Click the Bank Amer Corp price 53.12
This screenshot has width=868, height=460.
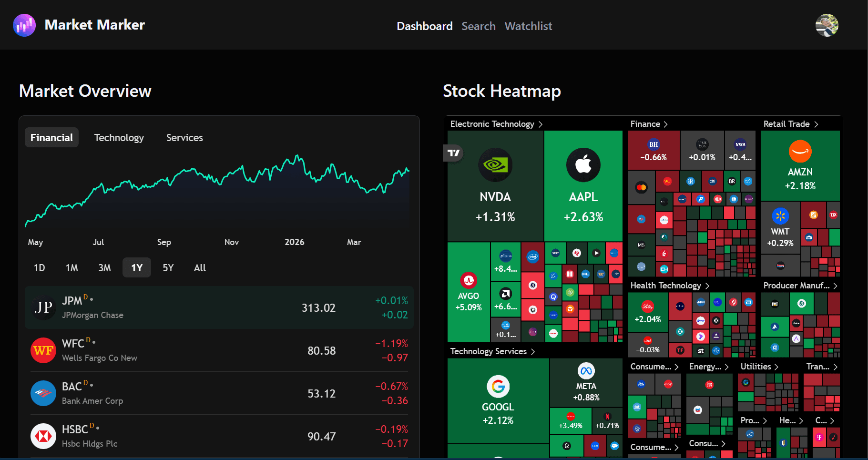point(322,394)
